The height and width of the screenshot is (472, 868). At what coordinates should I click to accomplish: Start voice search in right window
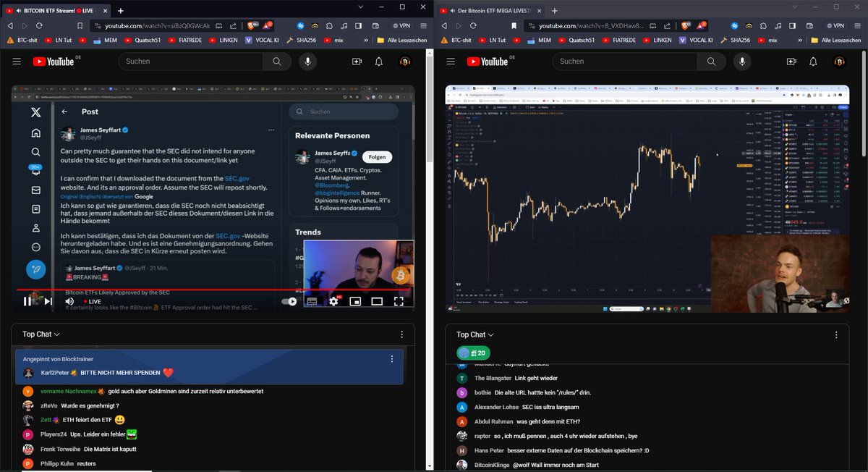pos(743,62)
